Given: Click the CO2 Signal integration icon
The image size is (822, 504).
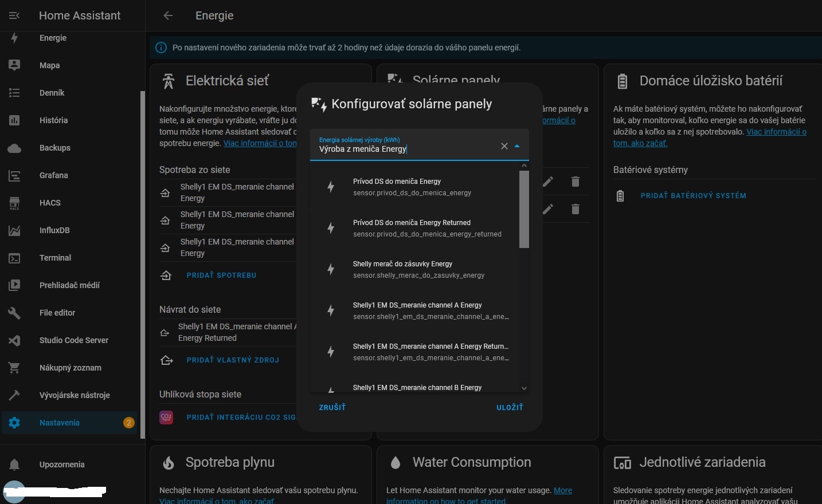Looking at the screenshot, I should 166,418.
